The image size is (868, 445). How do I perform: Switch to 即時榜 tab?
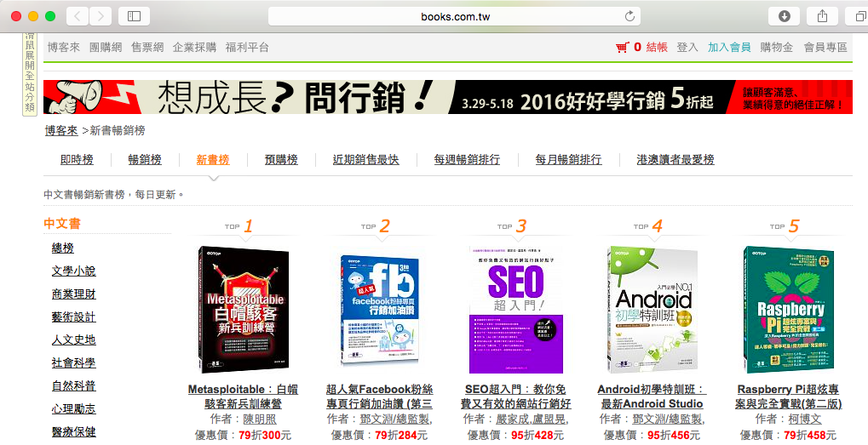[77, 160]
